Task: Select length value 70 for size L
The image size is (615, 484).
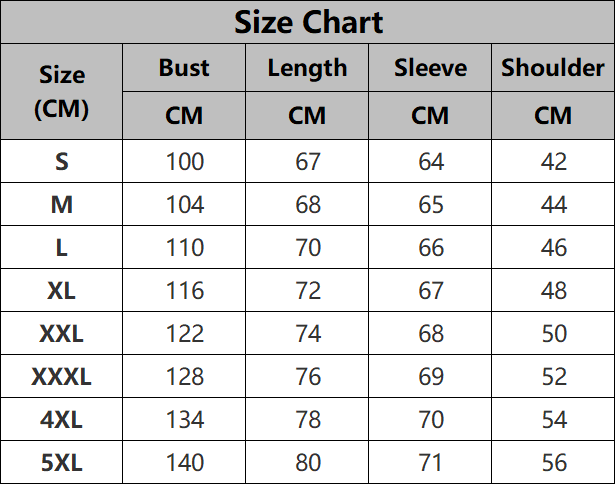Action: click(307, 248)
